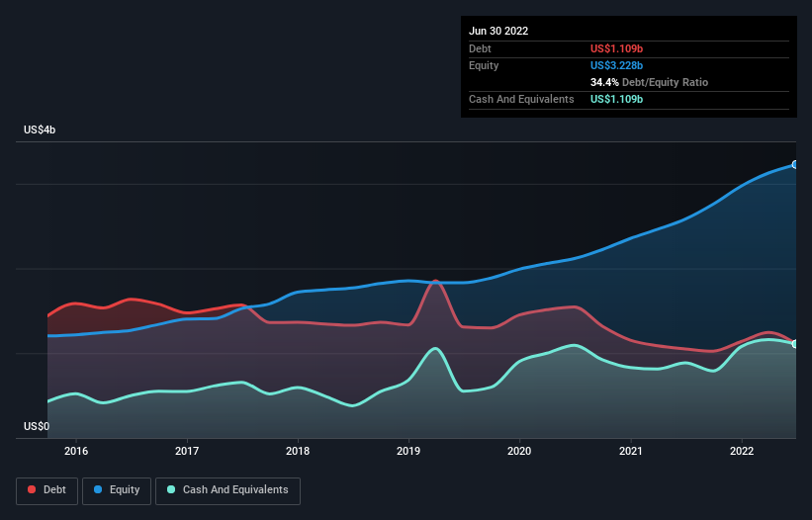Screen dimensions: 812x520
Task: Click the Jun 30 2022 tooltip date
Action: pyautogui.click(x=498, y=31)
